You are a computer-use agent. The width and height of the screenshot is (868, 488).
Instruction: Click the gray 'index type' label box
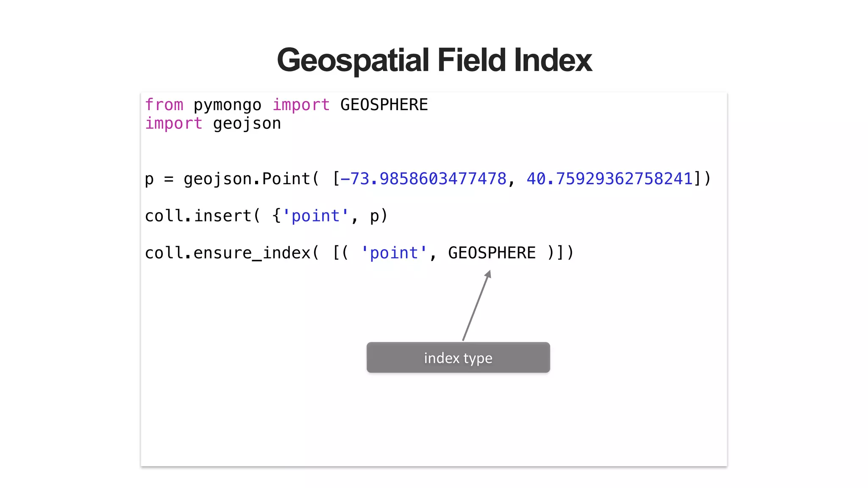tap(458, 358)
